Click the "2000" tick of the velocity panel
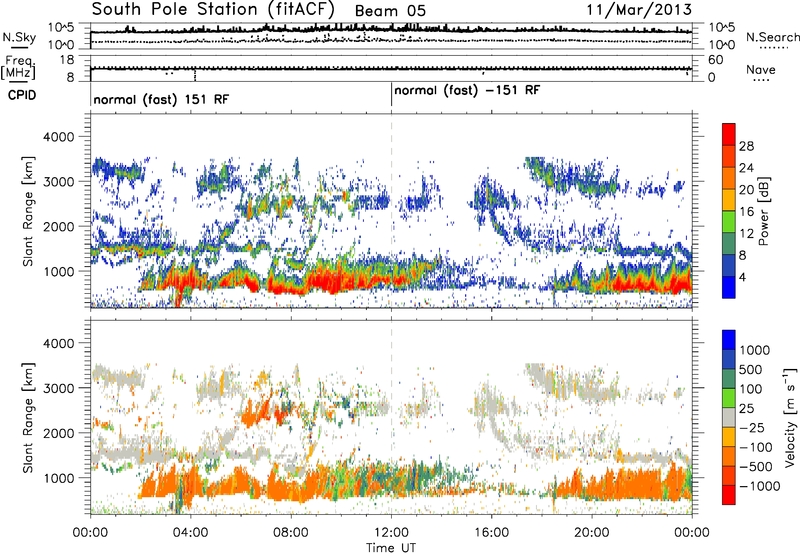Viewport: 800px width, 554px height. 58,433
